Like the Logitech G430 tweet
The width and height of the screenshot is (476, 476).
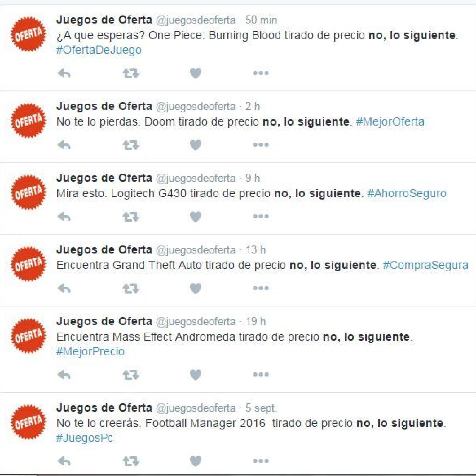point(196,217)
